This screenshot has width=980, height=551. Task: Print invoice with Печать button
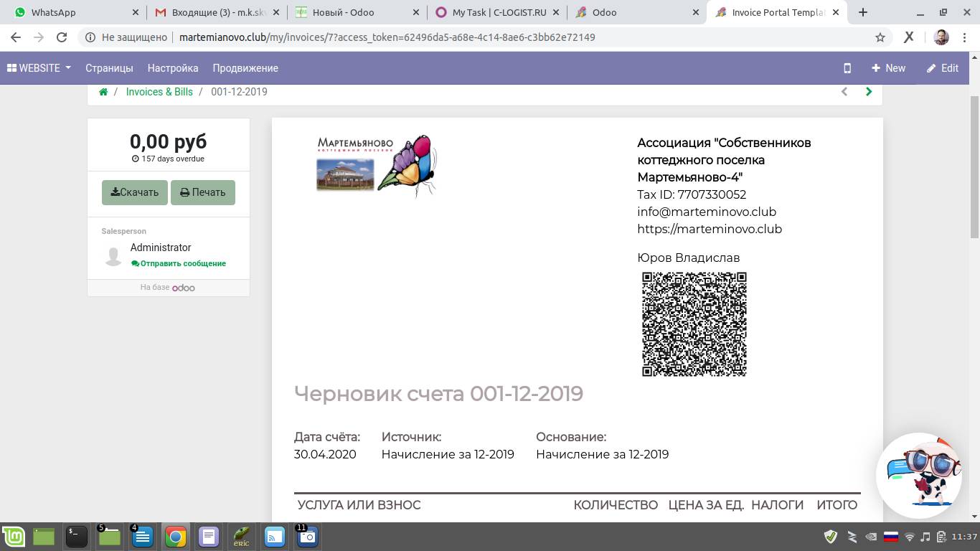[203, 192]
